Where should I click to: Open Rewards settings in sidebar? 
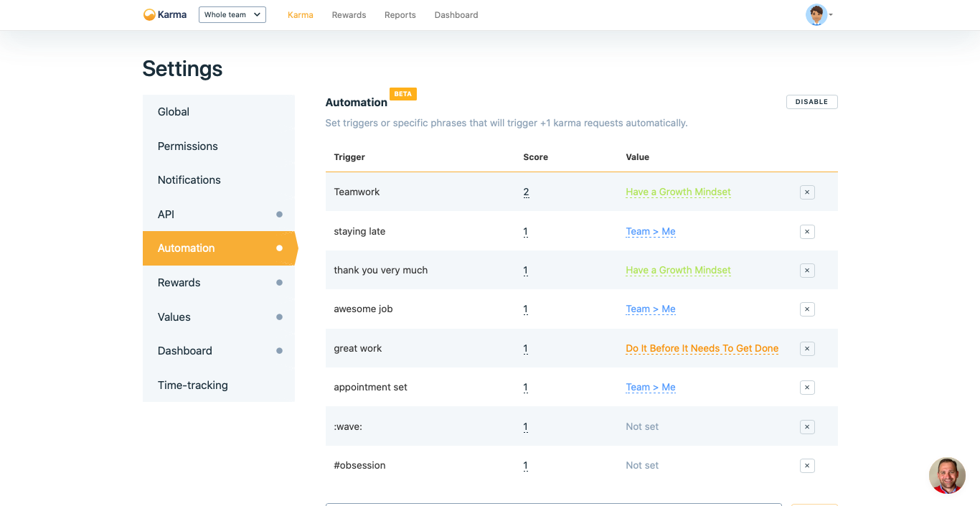coord(219,283)
